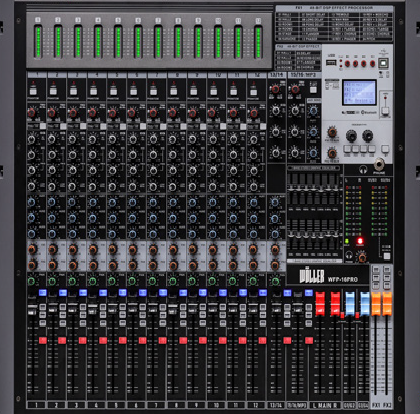Click the channel '7' label under the faders
This screenshot has width=420, height=414.
click(156, 405)
